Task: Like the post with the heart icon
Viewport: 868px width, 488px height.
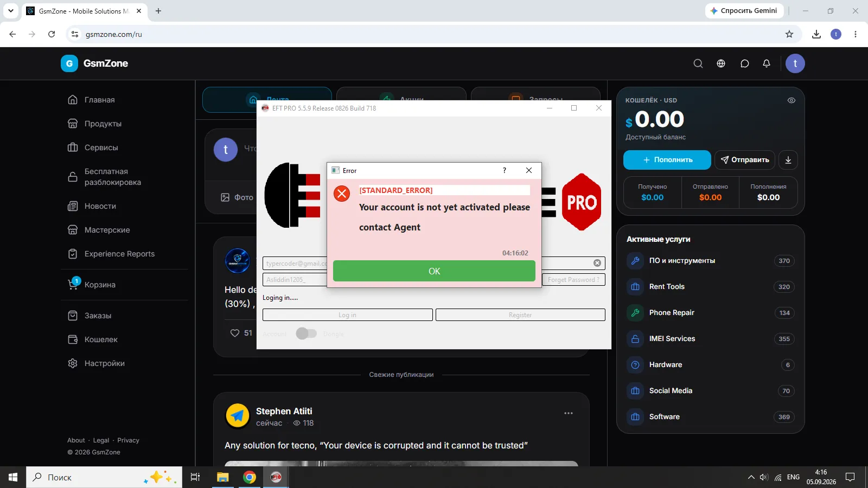Action: click(x=235, y=333)
